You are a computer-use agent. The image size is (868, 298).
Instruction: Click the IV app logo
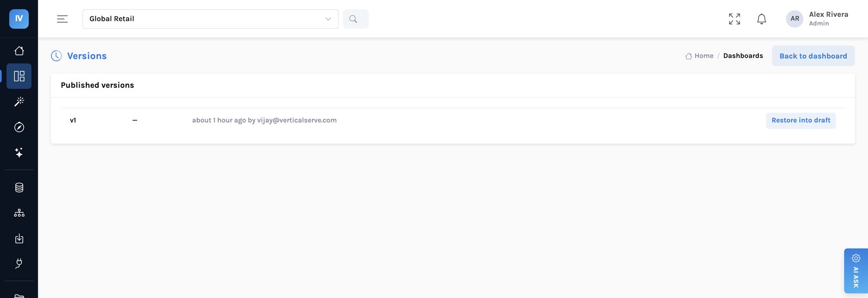pyautogui.click(x=19, y=18)
